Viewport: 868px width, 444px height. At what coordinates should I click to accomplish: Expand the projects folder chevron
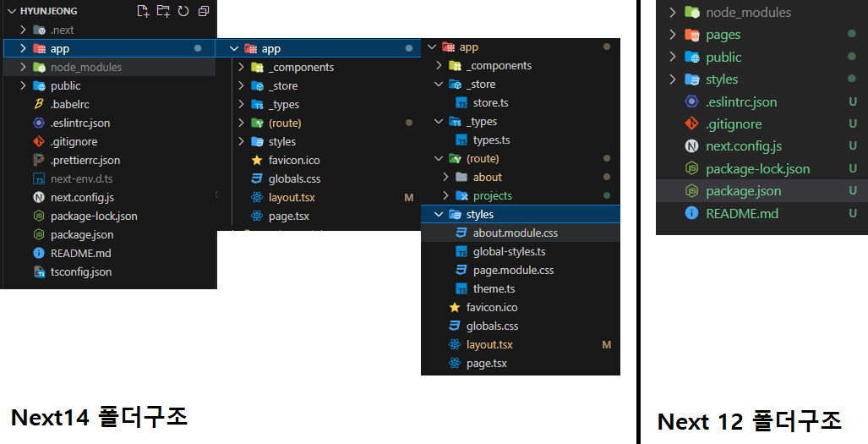(445, 195)
